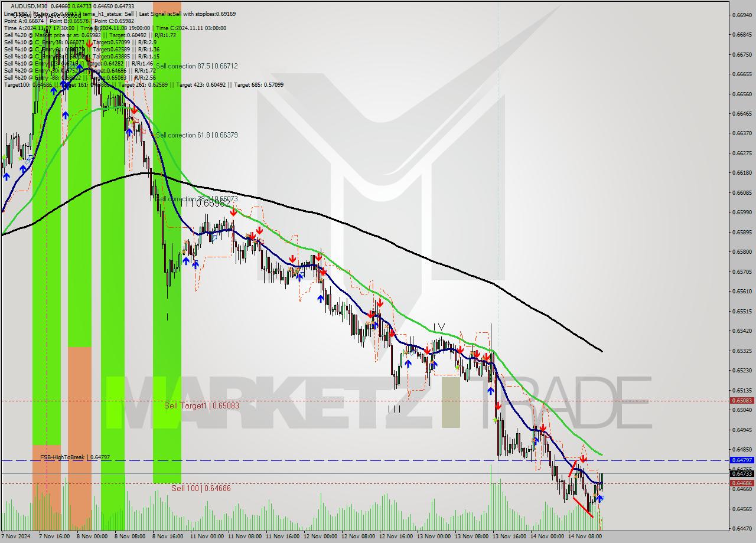
Task: Click 'Sell correction 87.5 | 0.66712' label
Action: click(197, 66)
